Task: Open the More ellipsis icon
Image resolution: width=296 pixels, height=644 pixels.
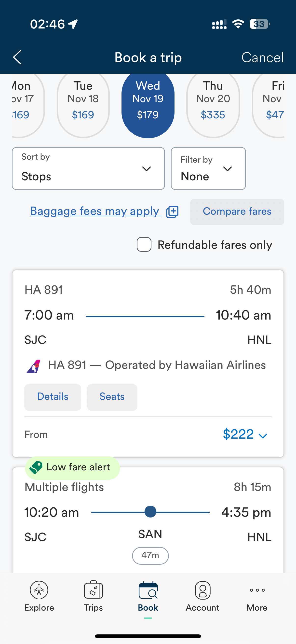Action: [257, 590]
